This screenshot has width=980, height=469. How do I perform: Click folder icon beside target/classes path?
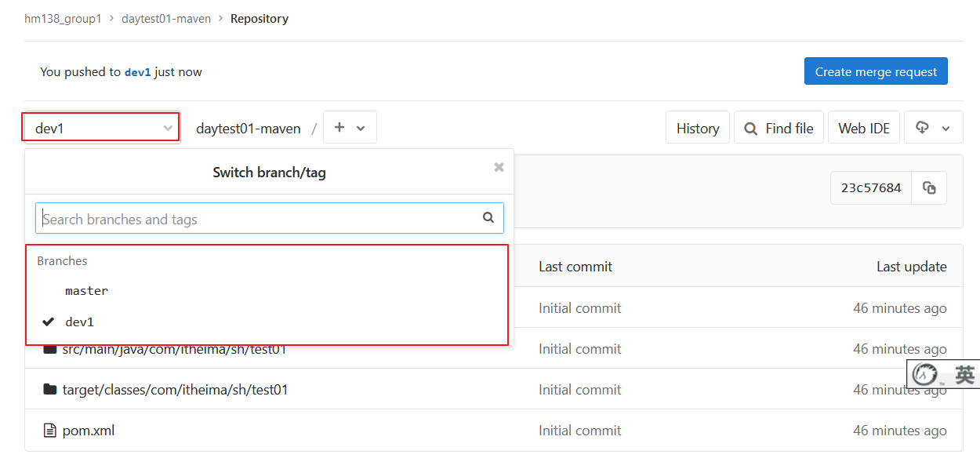(50, 390)
